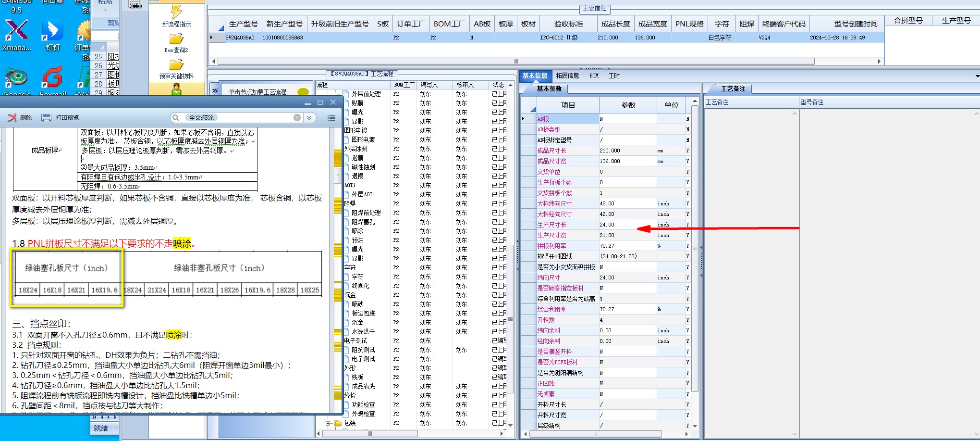Click the main info horizontal scrollbar

coord(516,62)
